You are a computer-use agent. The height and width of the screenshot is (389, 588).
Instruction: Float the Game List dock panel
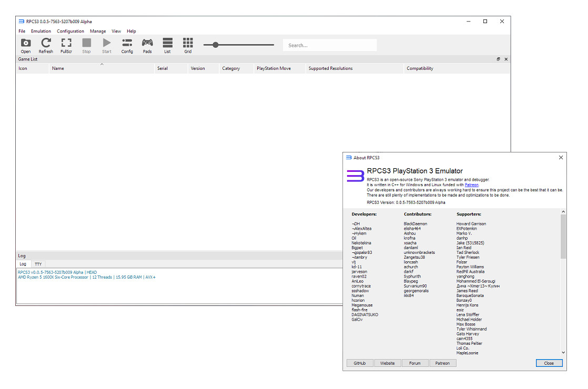click(x=499, y=59)
